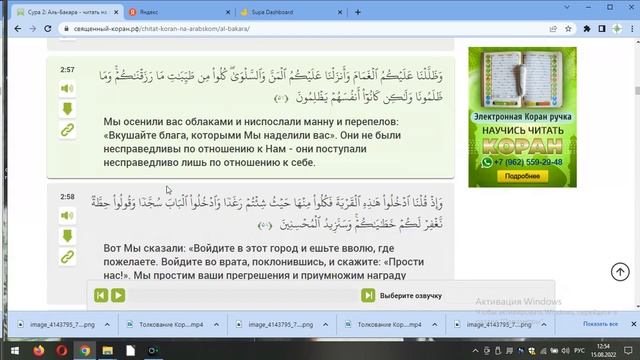This screenshot has width=640, height=360.
Task: Show hidden system tray icons
Action: pyautogui.click(x=475, y=351)
